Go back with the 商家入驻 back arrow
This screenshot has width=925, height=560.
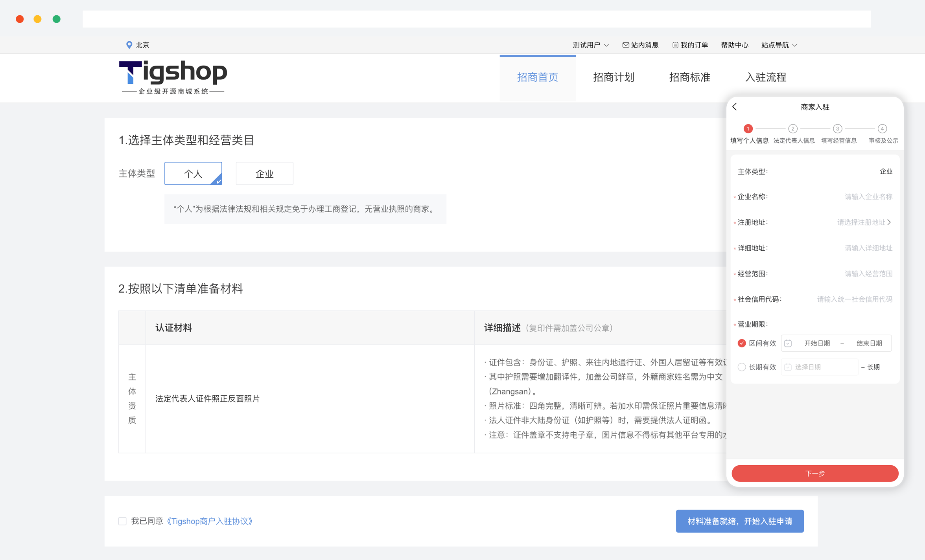pyautogui.click(x=735, y=106)
